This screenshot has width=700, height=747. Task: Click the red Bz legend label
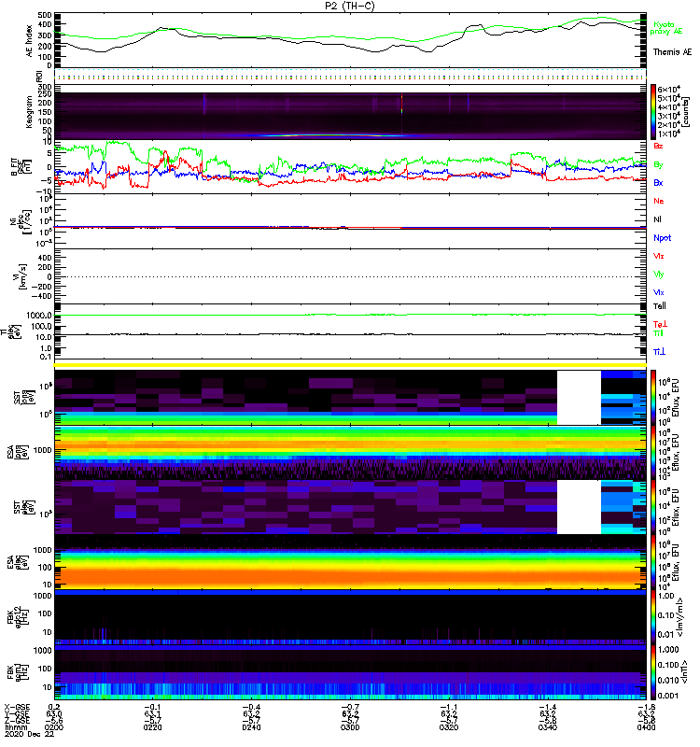659,148
